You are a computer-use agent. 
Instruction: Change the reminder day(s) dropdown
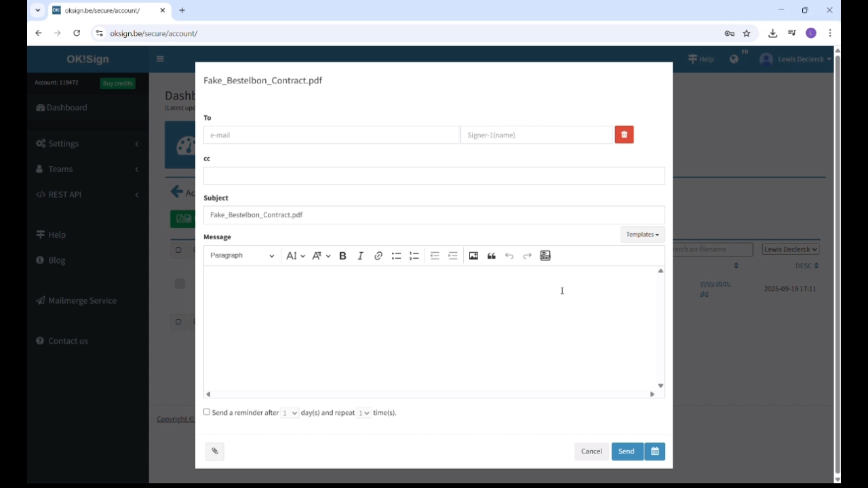[289, 412]
